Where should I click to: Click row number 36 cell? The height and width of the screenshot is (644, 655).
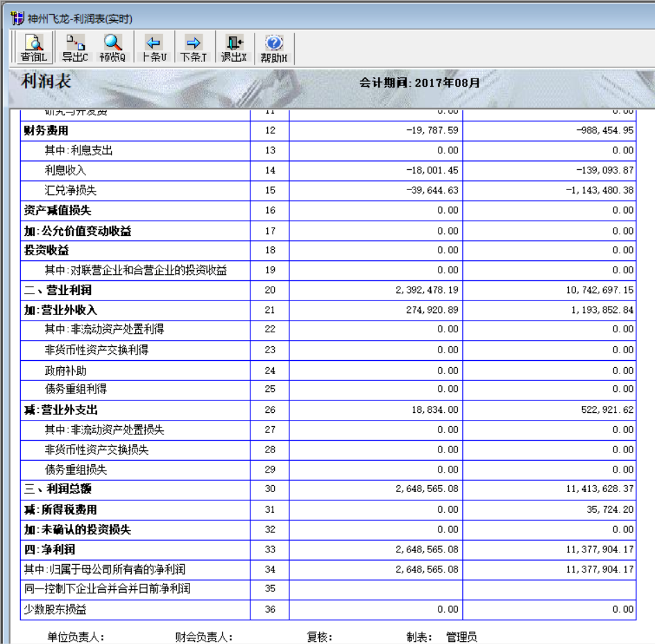click(x=270, y=609)
